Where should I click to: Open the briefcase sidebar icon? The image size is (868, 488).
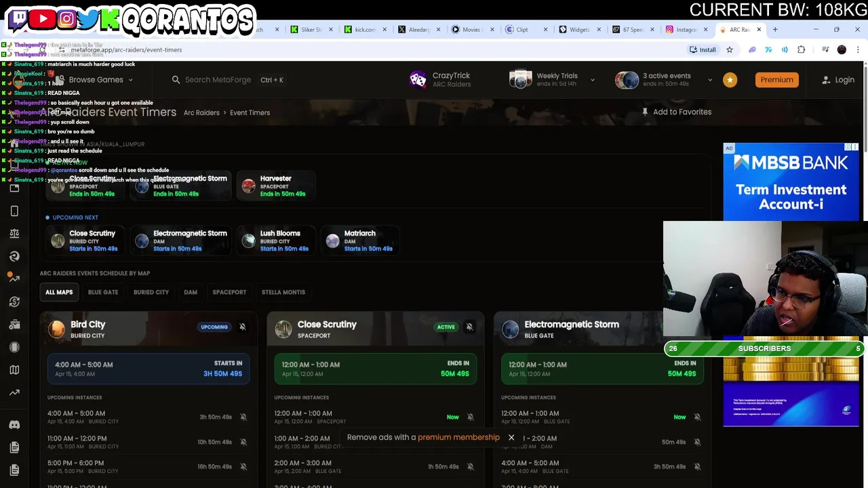tap(14, 325)
